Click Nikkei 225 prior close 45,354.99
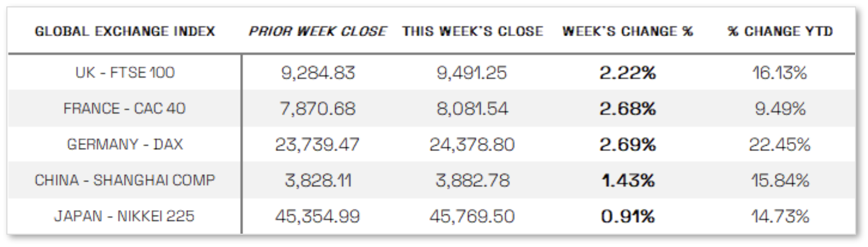 tap(318, 216)
